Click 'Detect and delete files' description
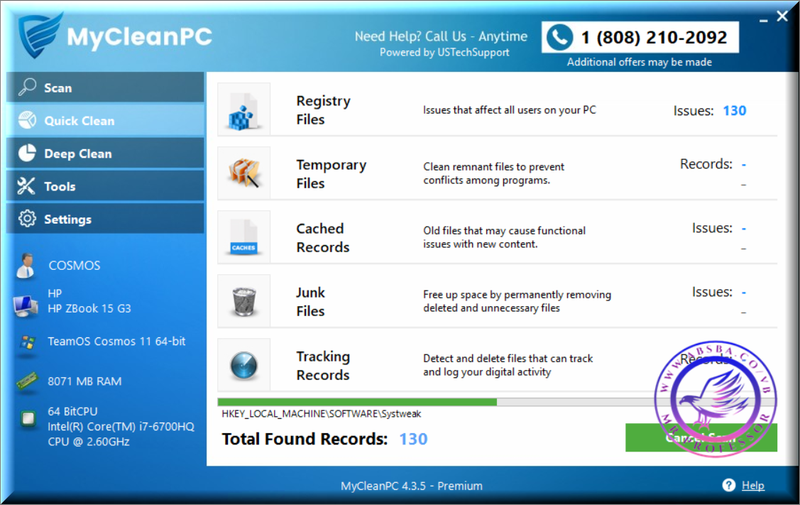This screenshot has height=505, width=800. pyautogui.click(x=508, y=365)
